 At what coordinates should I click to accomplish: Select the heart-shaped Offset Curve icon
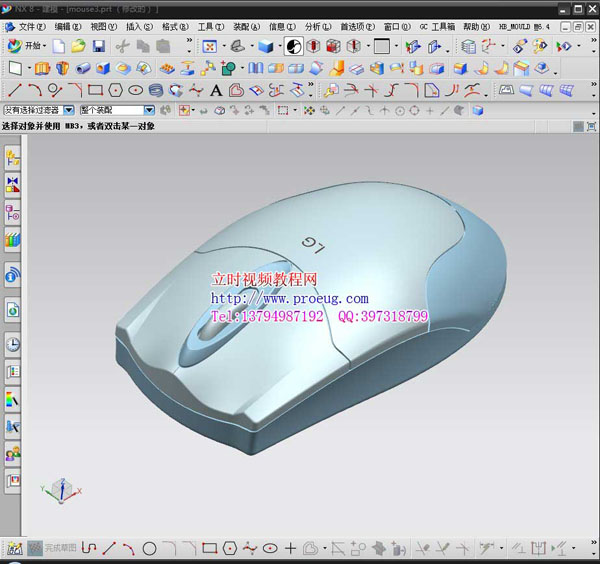click(x=236, y=91)
